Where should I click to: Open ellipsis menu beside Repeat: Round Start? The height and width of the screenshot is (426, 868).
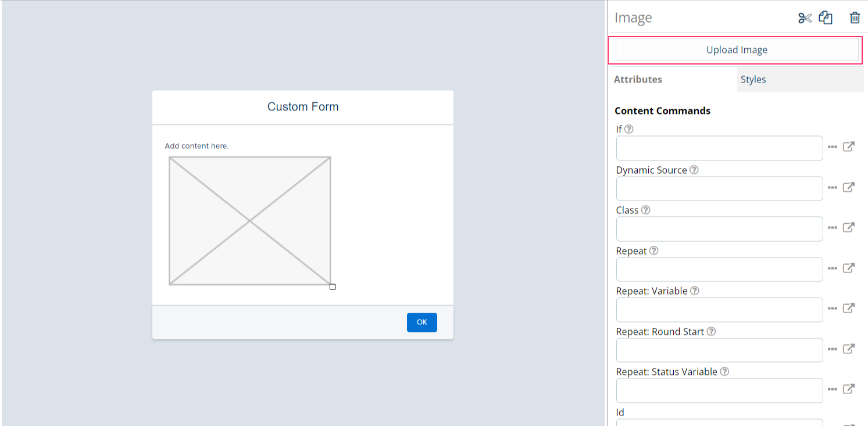point(833,349)
